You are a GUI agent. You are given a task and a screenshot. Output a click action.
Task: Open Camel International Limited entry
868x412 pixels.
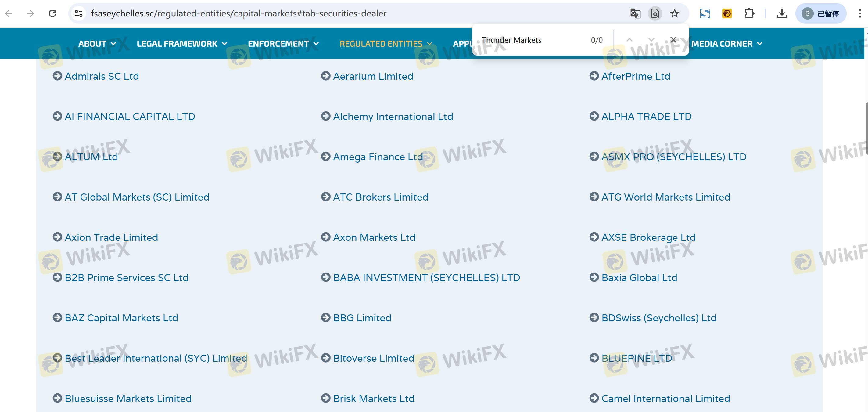click(666, 399)
